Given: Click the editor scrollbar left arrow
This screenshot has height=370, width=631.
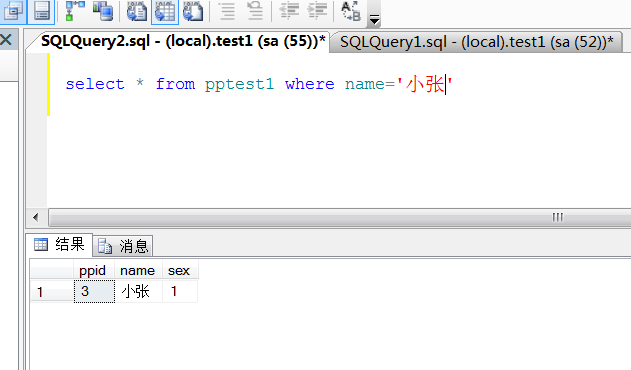Looking at the screenshot, I should pyautogui.click(x=36, y=217).
